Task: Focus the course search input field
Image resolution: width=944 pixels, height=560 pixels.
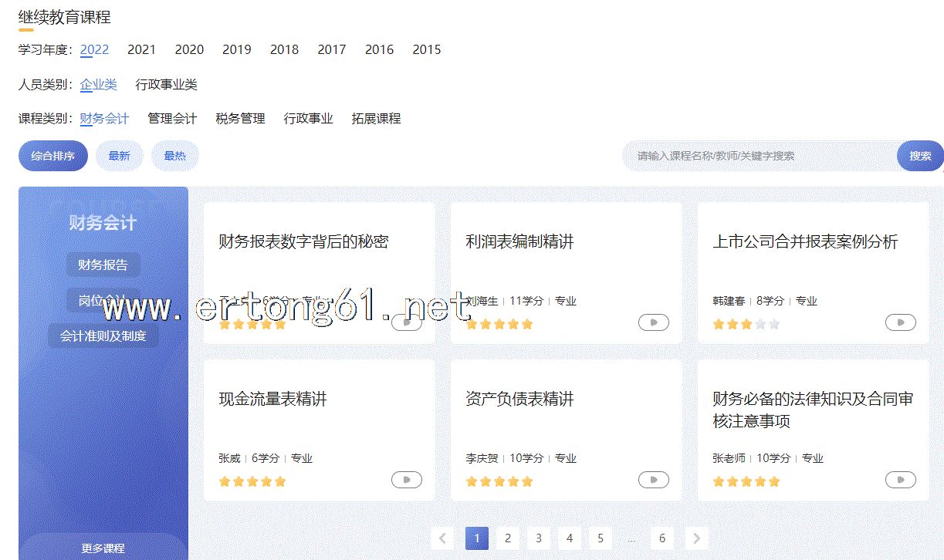Action: click(x=760, y=156)
